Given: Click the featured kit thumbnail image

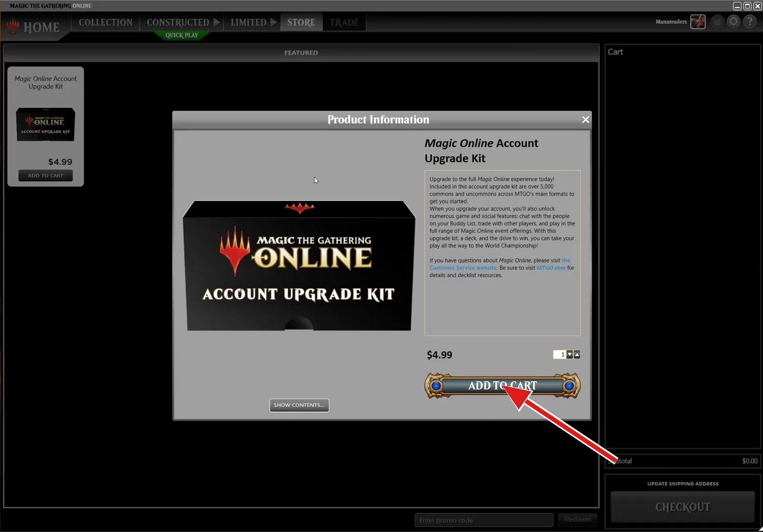Looking at the screenshot, I should pyautogui.click(x=45, y=125).
